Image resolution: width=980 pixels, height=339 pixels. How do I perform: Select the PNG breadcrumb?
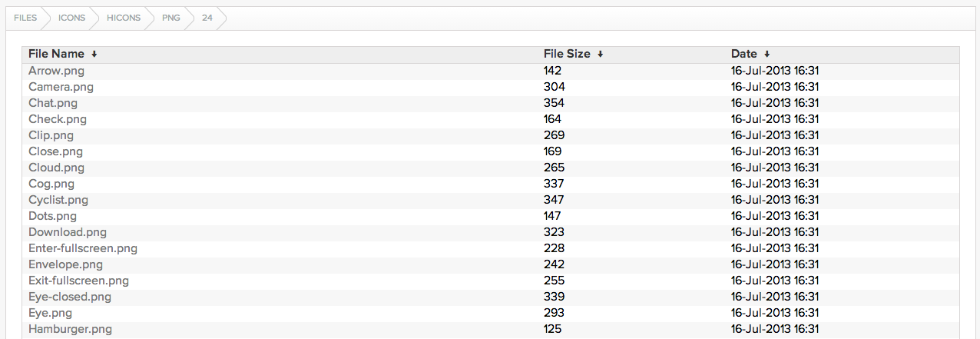[171, 18]
